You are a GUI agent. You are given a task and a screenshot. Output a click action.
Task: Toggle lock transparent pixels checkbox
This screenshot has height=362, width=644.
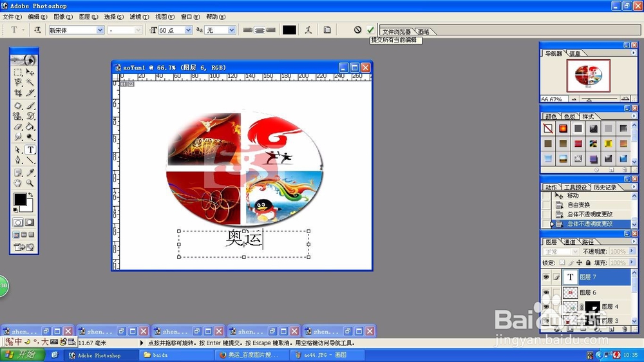click(562, 263)
